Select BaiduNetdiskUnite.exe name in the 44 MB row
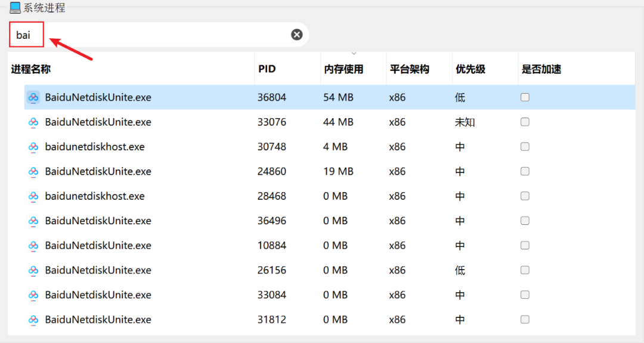 pos(98,122)
